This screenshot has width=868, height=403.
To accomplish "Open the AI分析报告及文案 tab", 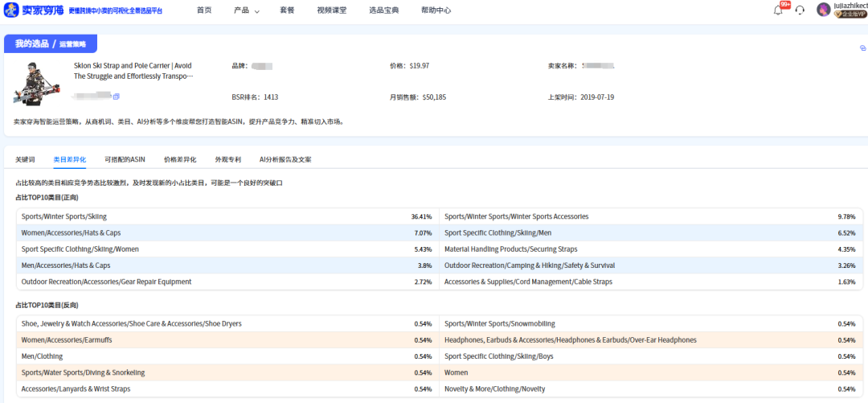I will [285, 159].
